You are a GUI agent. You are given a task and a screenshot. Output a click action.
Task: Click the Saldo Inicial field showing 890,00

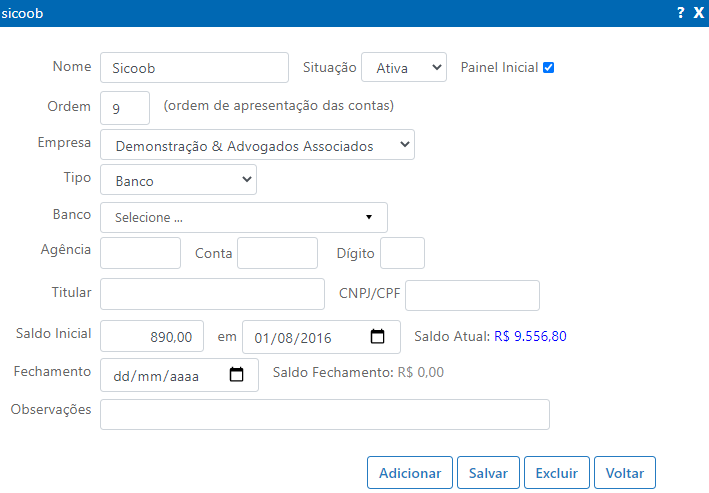pyautogui.click(x=152, y=336)
